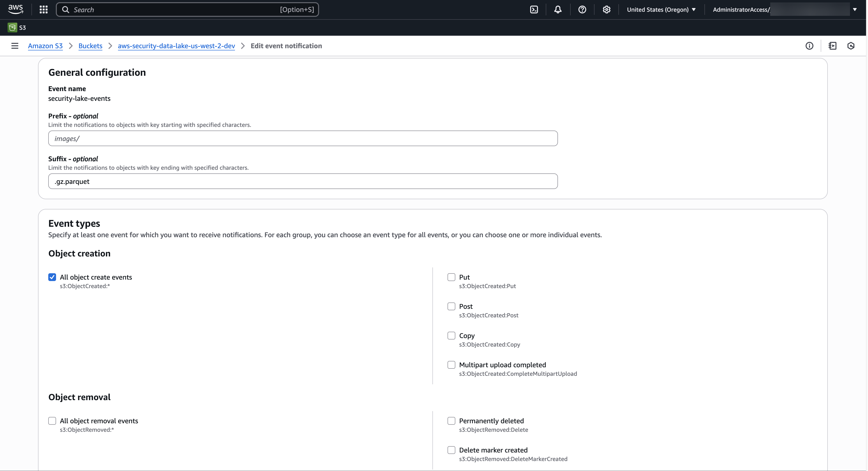The height and width of the screenshot is (471, 868).
Task: Check the Copy event checkbox
Action: [451, 336]
